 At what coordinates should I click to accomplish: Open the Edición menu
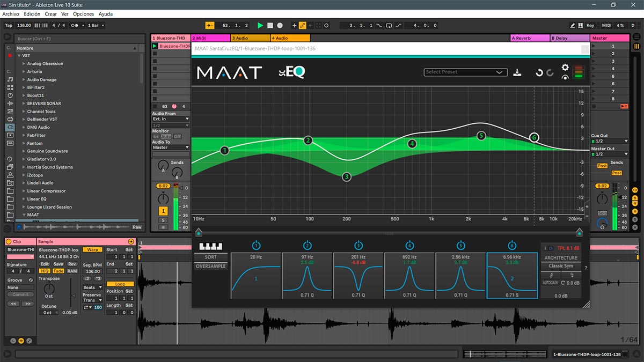32,14
